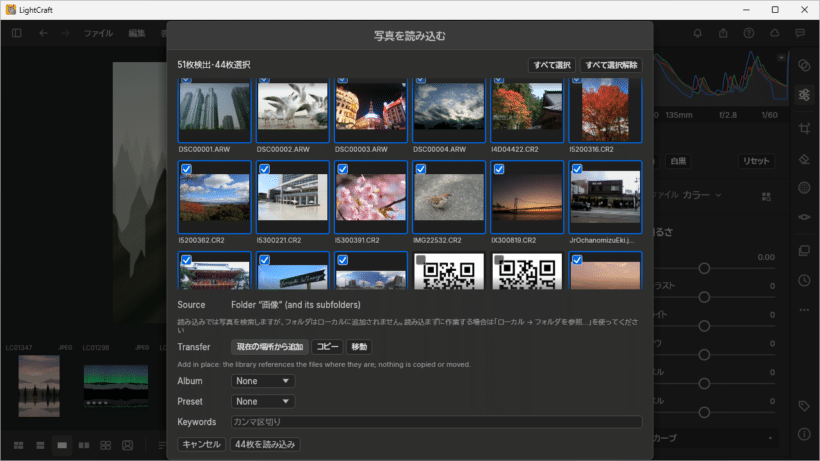This screenshot has width=820, height=461.
Task: Click the exposure slider handle showing 0.00
Action: (x=704, y=268)
